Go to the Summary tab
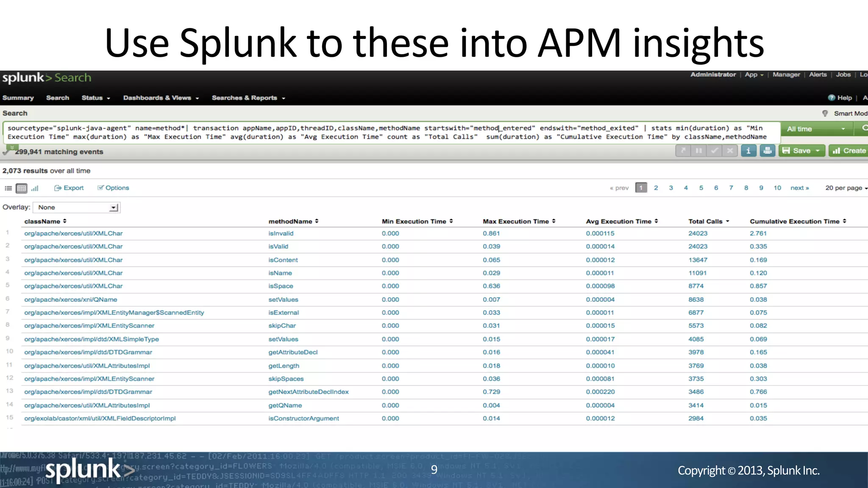Screen dimensions: 868x488 tap(18, 98)
